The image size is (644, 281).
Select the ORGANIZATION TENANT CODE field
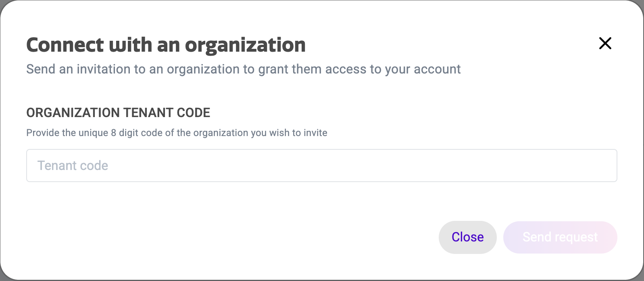pos(321,166)
